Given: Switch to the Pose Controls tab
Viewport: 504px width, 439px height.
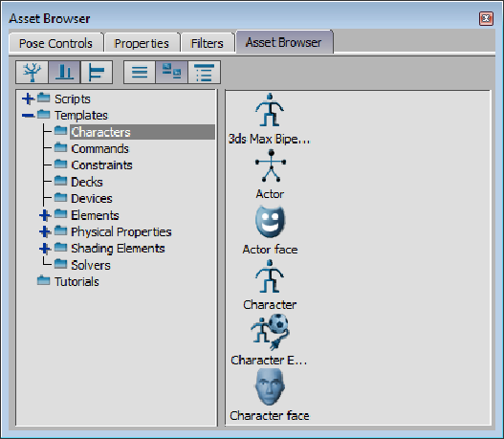Looking at the screenshot, I should 55,43.
